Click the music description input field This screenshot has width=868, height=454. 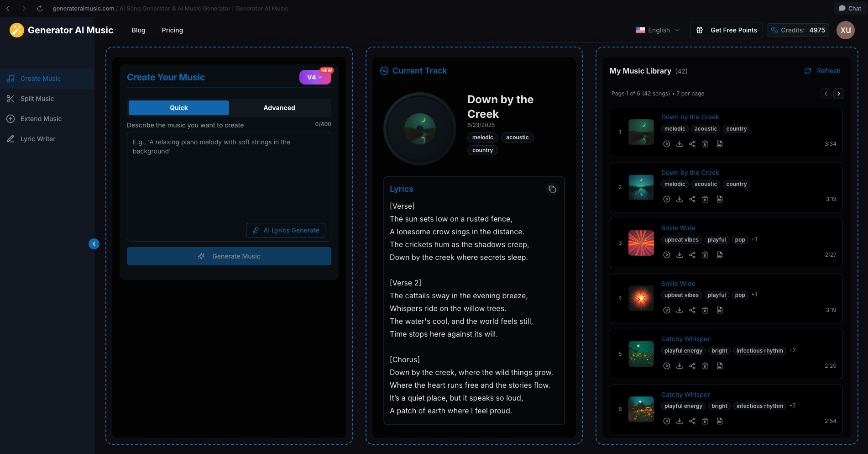229,175
